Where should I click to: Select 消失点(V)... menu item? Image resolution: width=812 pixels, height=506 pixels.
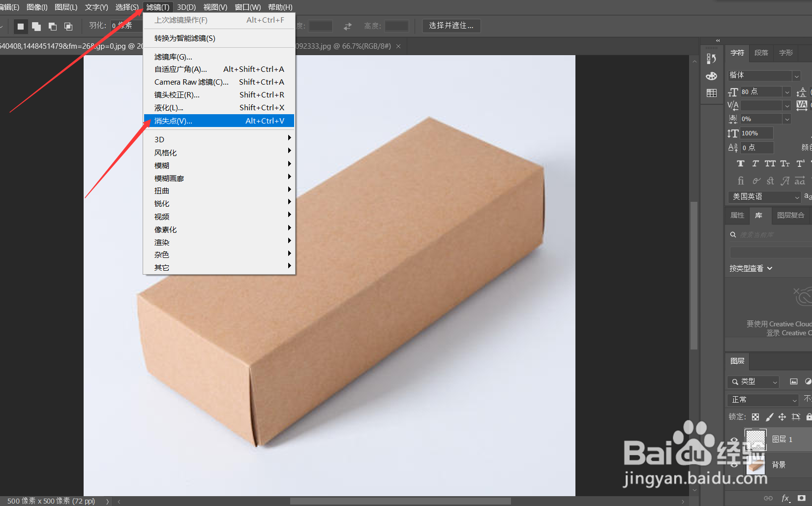219,121
